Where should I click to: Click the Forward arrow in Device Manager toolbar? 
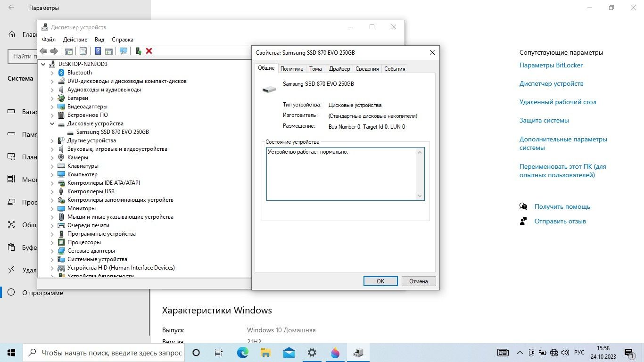54,51
